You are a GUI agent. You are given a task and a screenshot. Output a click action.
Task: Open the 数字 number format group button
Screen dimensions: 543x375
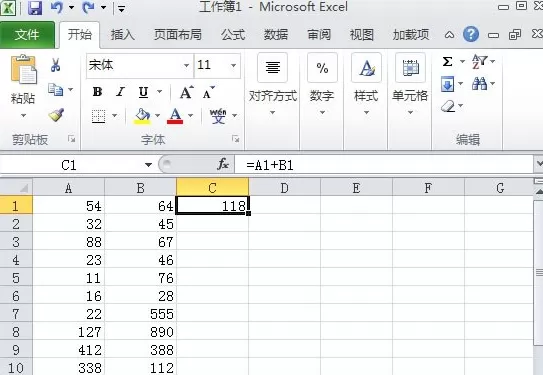point(322,85)
